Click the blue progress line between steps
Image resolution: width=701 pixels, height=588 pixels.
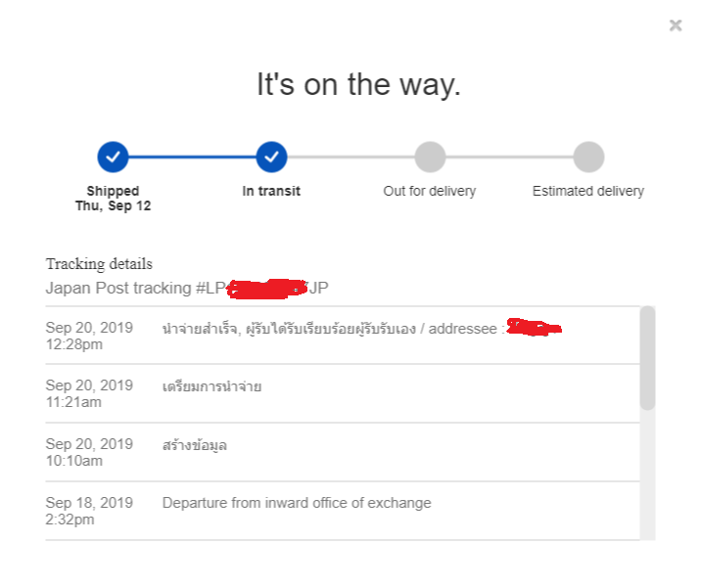tap(192, 157)
